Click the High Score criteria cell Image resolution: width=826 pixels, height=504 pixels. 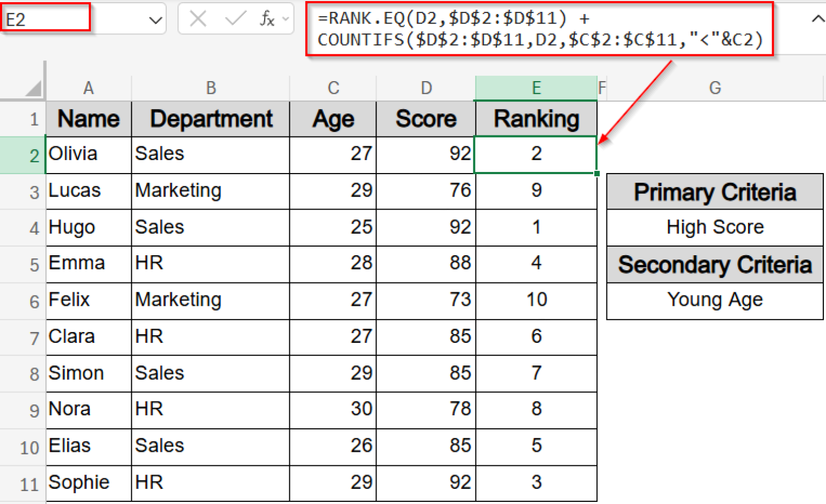coord(715,227)
